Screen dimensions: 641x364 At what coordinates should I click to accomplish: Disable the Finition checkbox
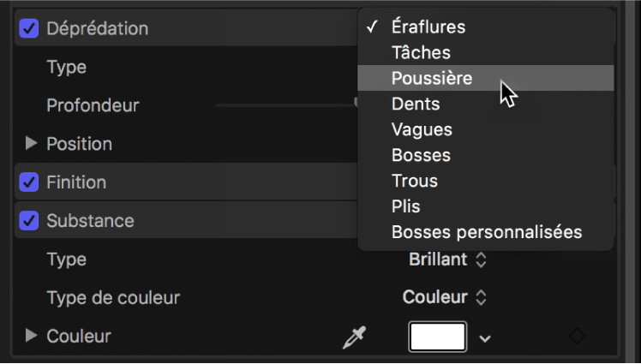point(29,182)
